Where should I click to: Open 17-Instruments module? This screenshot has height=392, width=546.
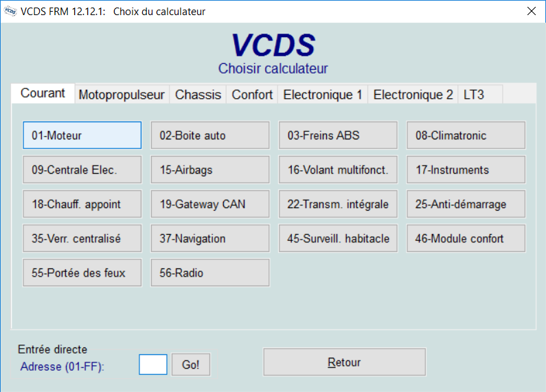(x=466, y=170)
